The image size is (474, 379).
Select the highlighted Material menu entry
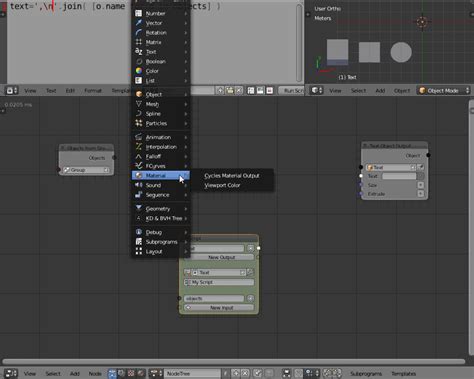pyautogui.click(x=161, y=175)
